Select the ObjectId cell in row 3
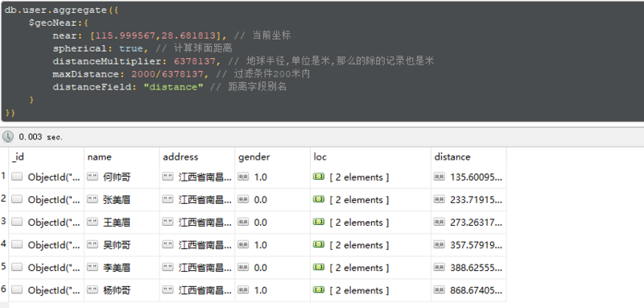Screen dimensions: 644x308 point(46,223)
